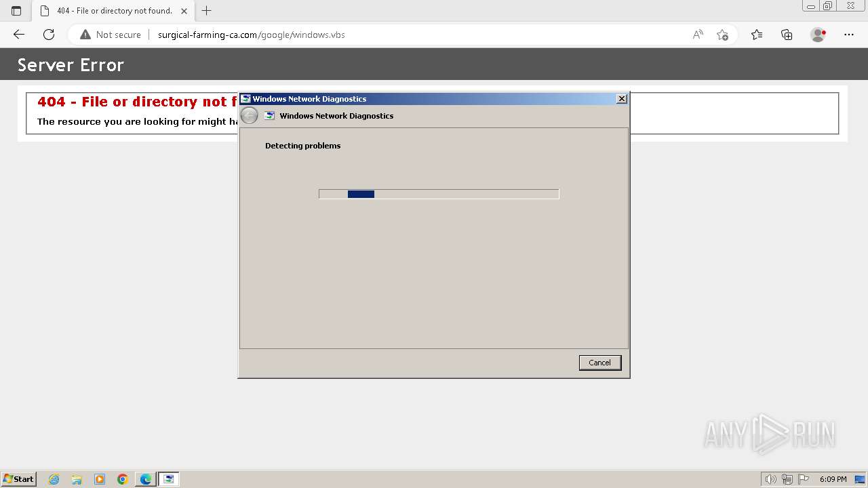868x488 pixels.
Task: Click the detecting problems progress bar
Action: coord(439,194)
